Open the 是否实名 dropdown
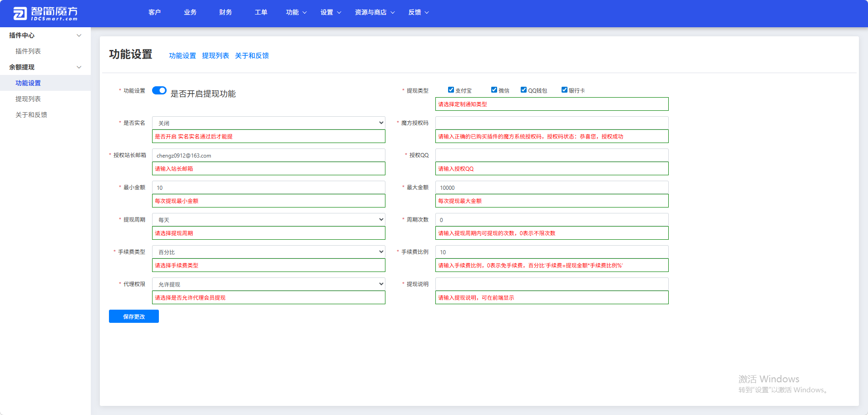 (269, 123)
